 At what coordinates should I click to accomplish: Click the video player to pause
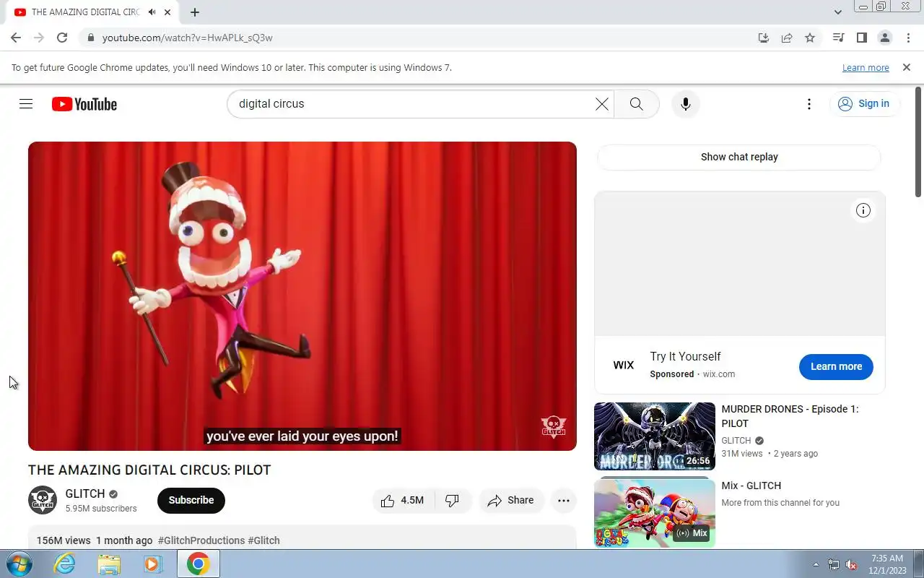coord(302,296)
